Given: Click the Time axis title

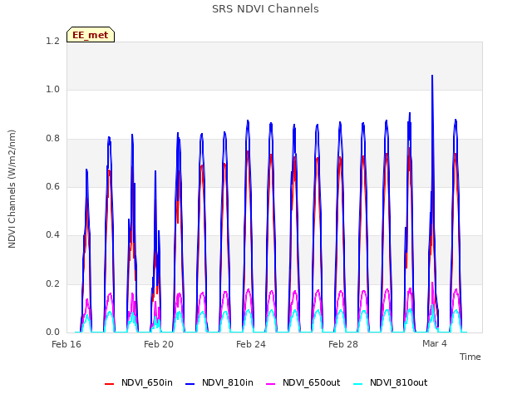Looking at the screenshot, I should (x=470, y=357).
